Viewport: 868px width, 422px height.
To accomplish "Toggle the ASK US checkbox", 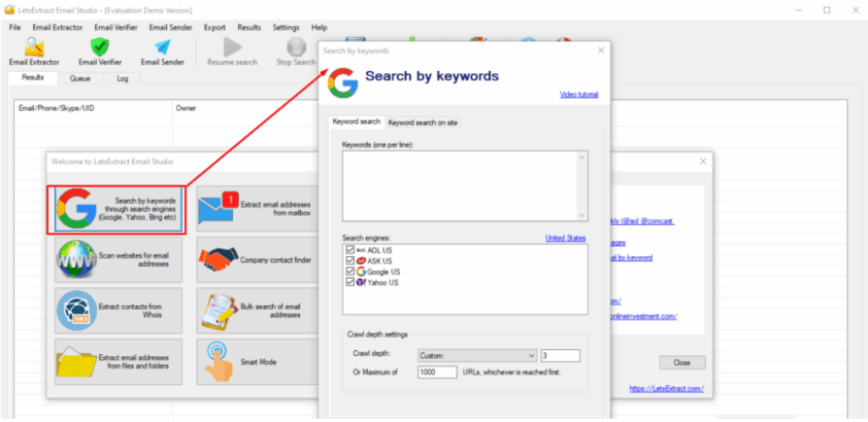I will (350, 261).
